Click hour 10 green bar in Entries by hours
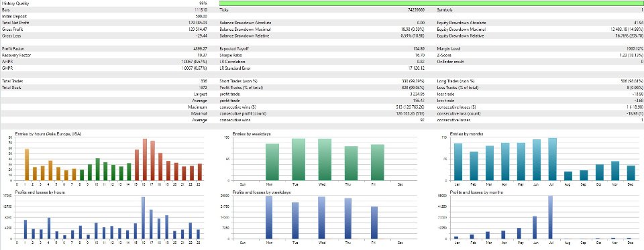The height and width of the screenshot is (250, 644). click(97, 170)
